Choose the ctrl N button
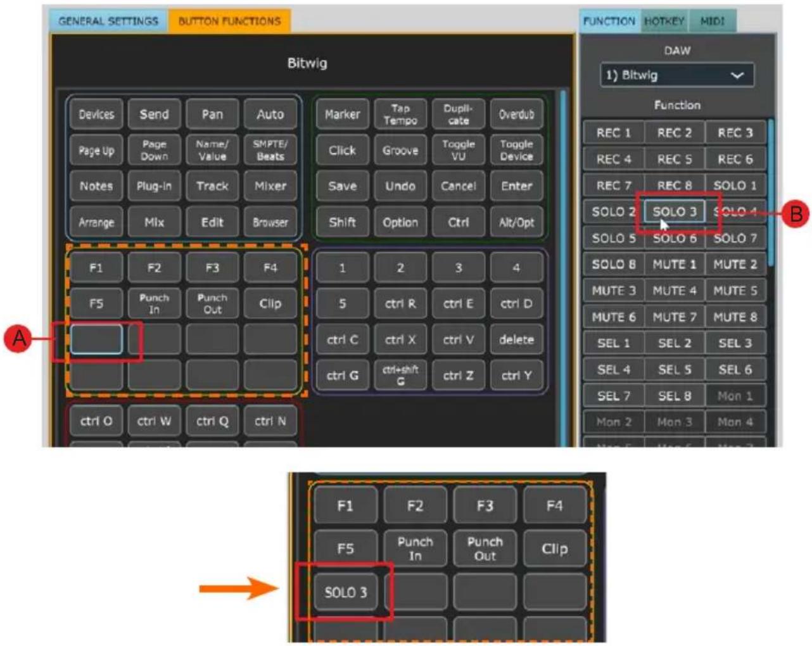 pyautogui.click(x=270, y=421)
